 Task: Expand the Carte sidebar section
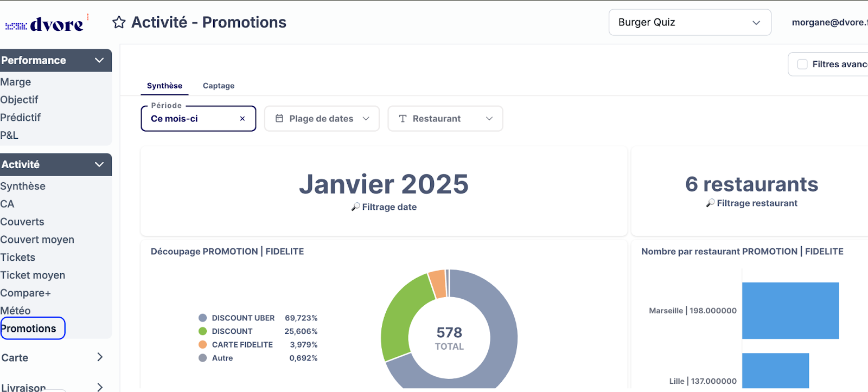99,357
